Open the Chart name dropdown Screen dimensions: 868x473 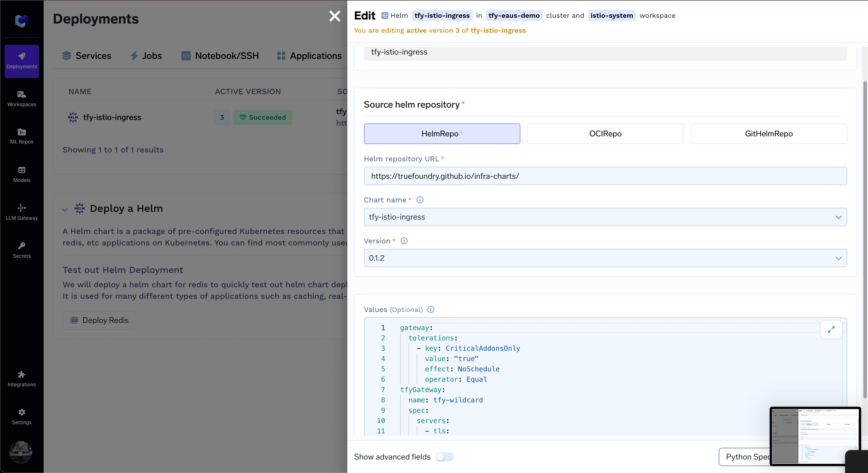[x=605, y=217]
